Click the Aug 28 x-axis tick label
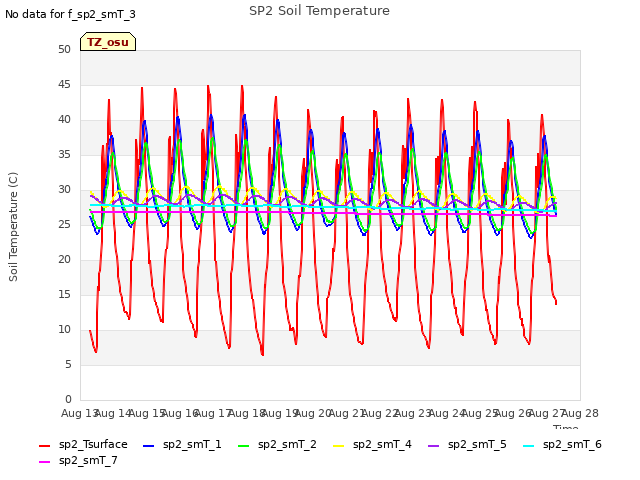This screenshot has width=640, height=480. click(580, 413)
